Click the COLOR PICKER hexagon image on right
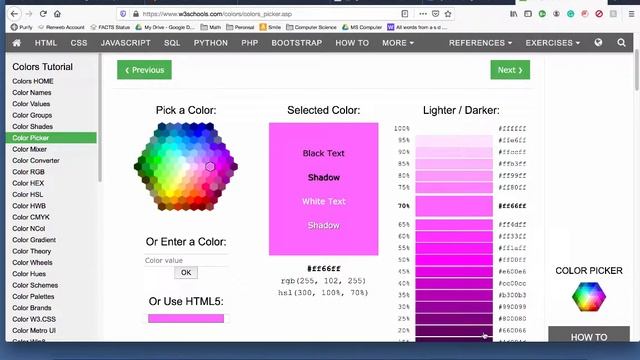 (589, 297)
